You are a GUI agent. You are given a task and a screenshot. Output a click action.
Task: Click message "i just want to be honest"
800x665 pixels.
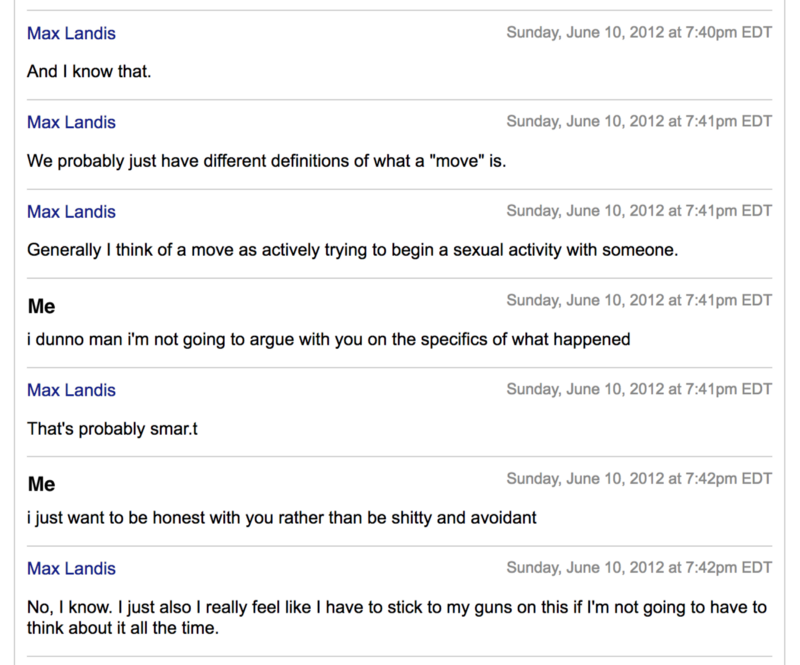click(282, 518)
